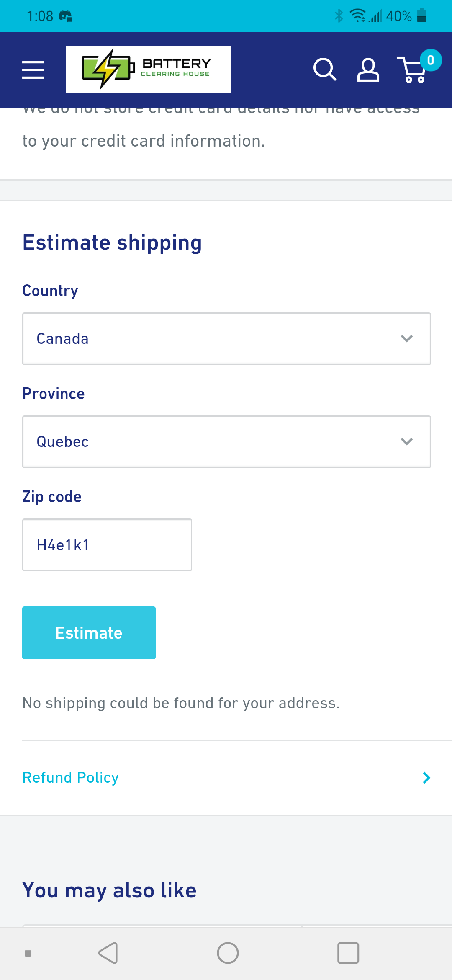Image resolution: width=452 pixels, height=980 pixels.
Task: Click the Estimate button
Action: click(x=89, y=633)
